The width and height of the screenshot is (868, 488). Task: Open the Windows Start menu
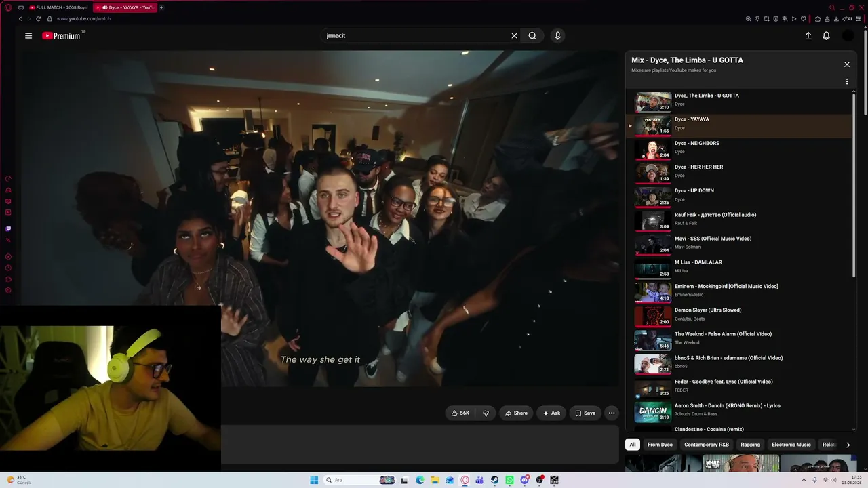click(x=314, y=480)
